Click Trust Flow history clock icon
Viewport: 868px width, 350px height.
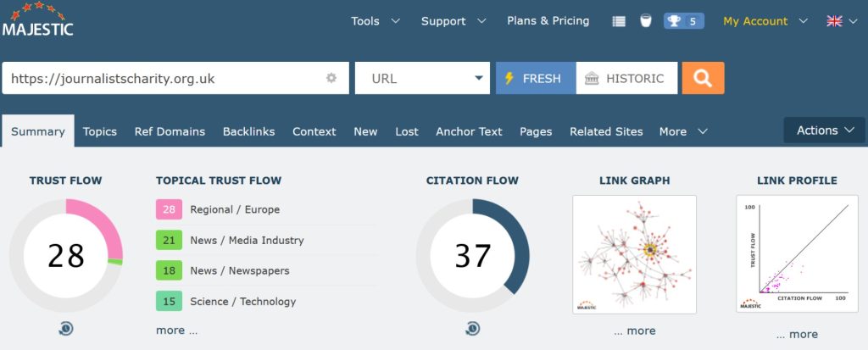pyautogui.click(x=65, y=329)
